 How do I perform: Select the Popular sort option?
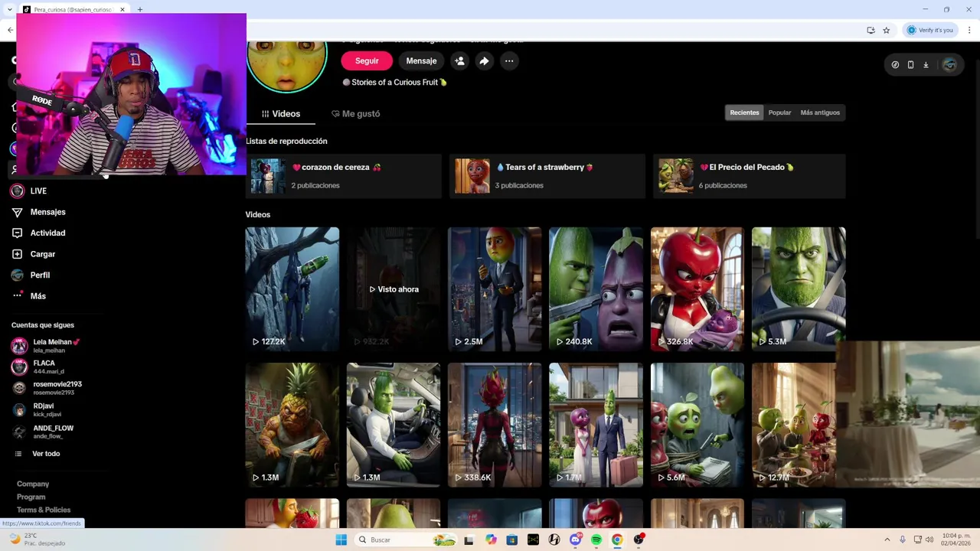click(x=779, y=112)
